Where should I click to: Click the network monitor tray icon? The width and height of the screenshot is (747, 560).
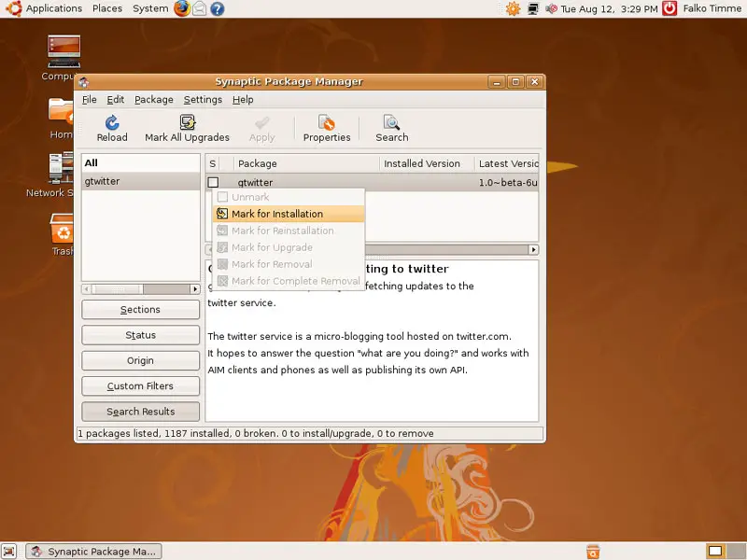533,8
